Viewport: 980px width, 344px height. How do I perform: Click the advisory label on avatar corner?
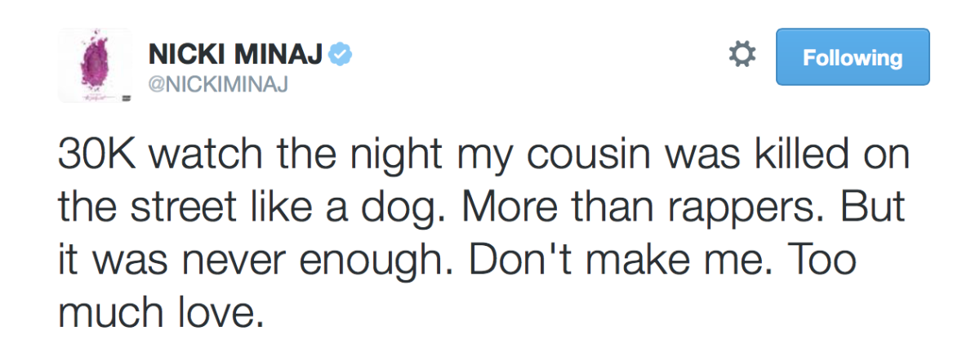click(x=126, y=96)
